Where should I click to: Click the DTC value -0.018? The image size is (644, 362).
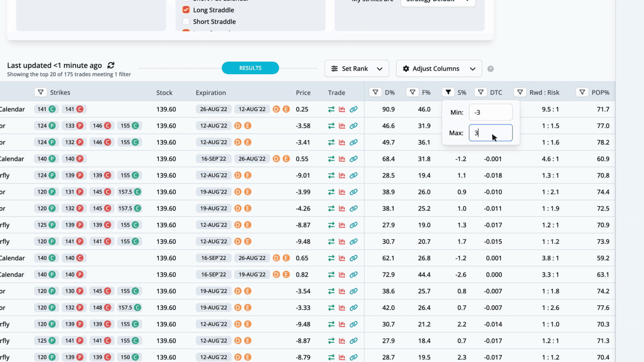pos(493,175)
